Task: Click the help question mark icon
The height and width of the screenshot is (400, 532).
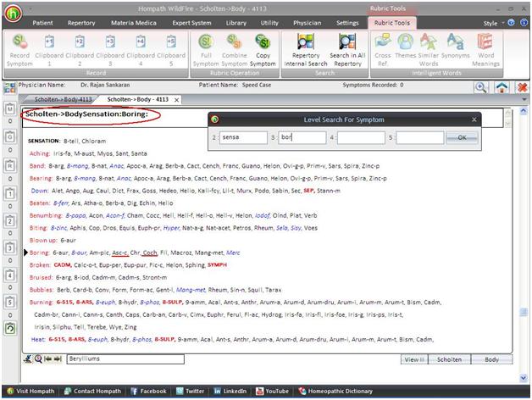Action: click(x=512, y=23)
